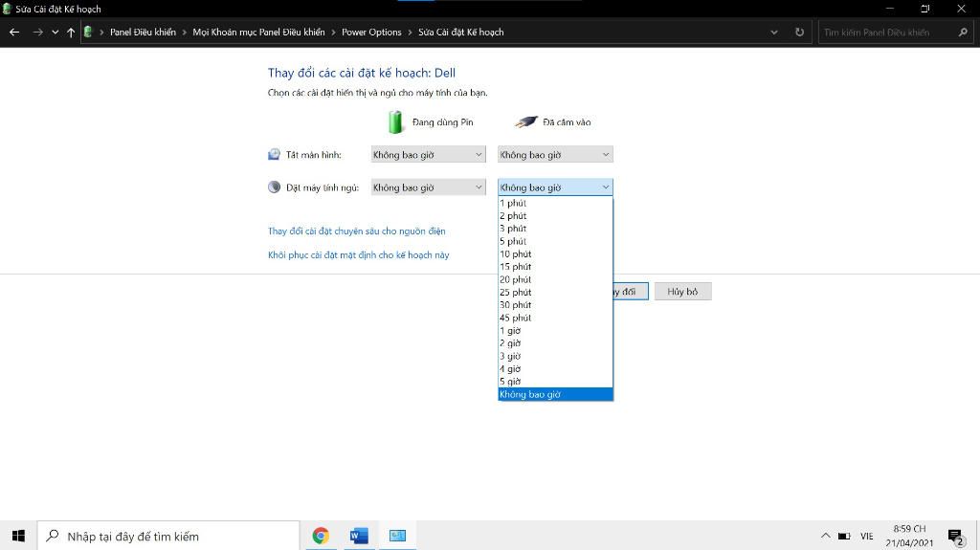Screen dimensions: 980x550
Task: Open the address bar history dropdown
Action: 774,32
